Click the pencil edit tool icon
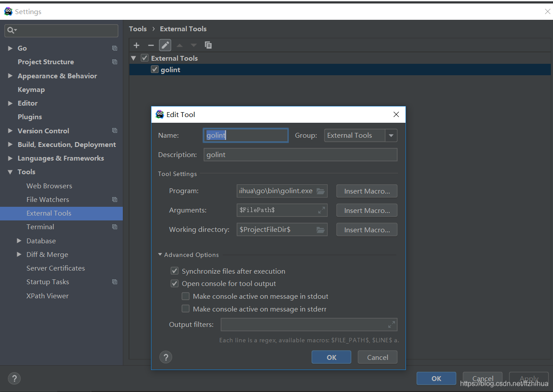The image size is (553, 392). click(165, 45)
